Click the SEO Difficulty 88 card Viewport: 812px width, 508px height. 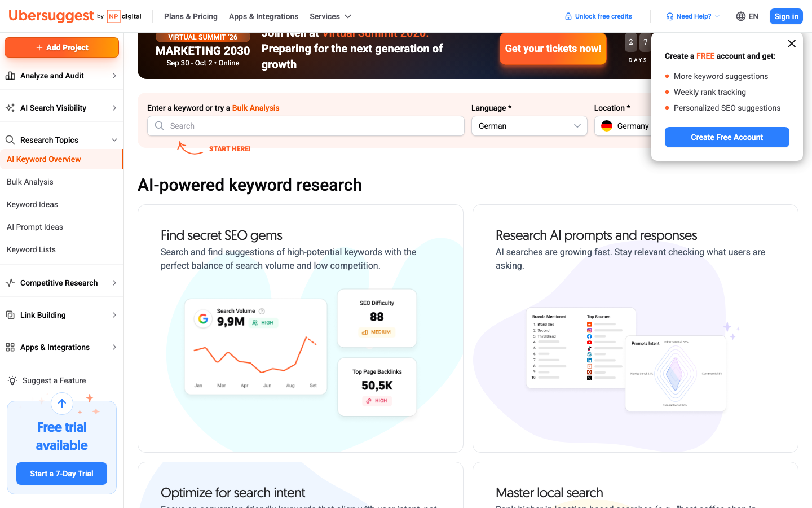pyautogui.click(x=377, y=318)
